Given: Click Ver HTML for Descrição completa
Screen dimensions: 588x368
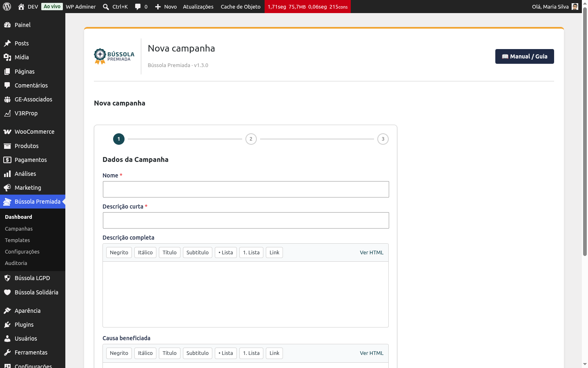Looking at the screenshot, I should click(x=372, y=253).
